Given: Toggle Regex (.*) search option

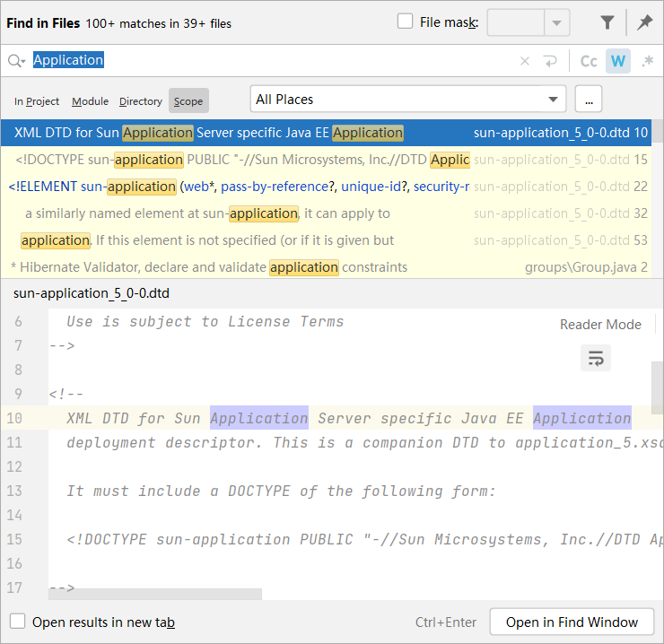Looking at the screenshot, I should [x=647, y=61].
